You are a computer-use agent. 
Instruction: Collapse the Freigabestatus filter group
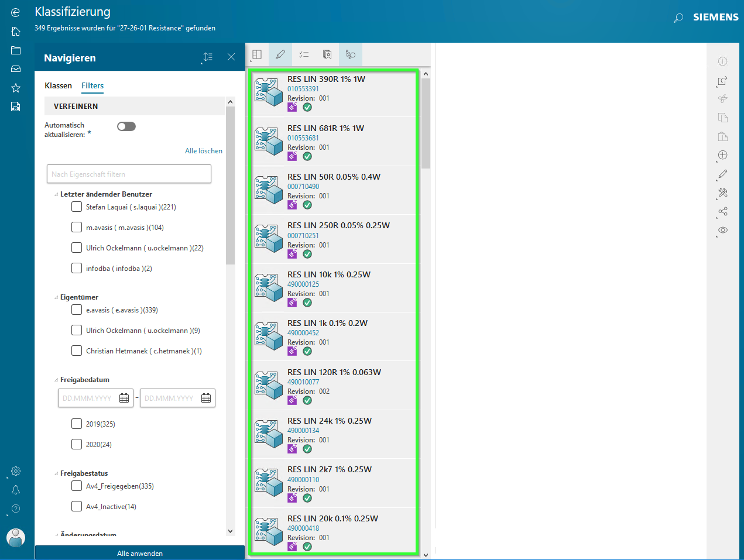click(56, 473)
